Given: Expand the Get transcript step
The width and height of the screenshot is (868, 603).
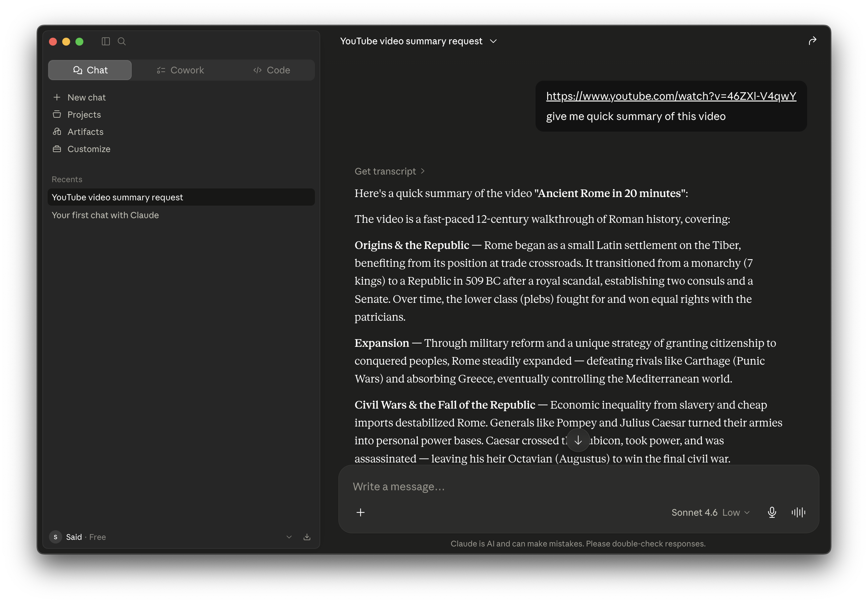Looking at the screenshot, I should (389, 171).
